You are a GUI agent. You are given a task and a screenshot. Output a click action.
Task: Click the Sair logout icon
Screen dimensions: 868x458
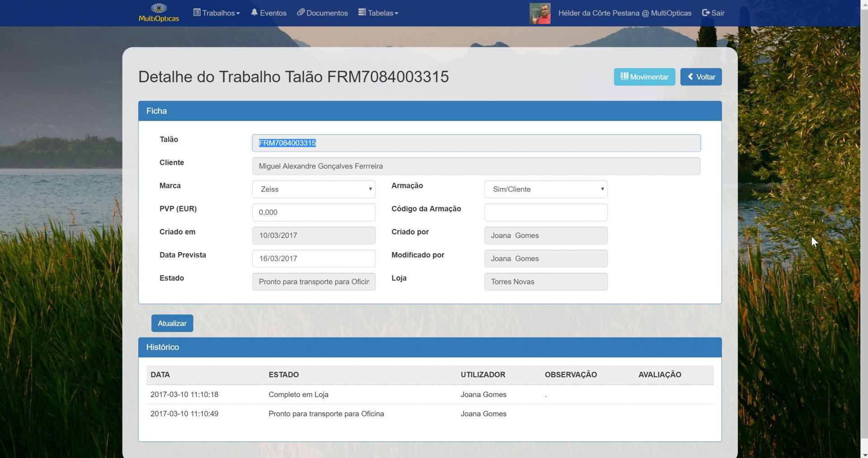(706, 13)
